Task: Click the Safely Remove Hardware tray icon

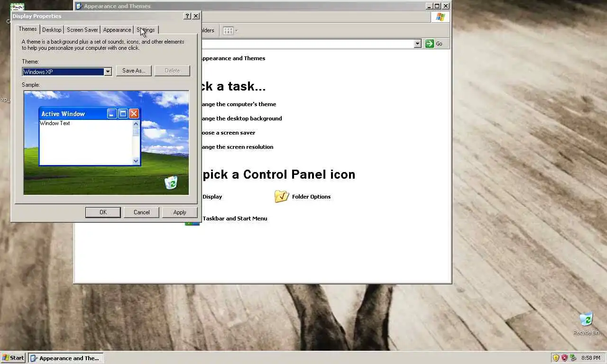Action: point(573,358)
